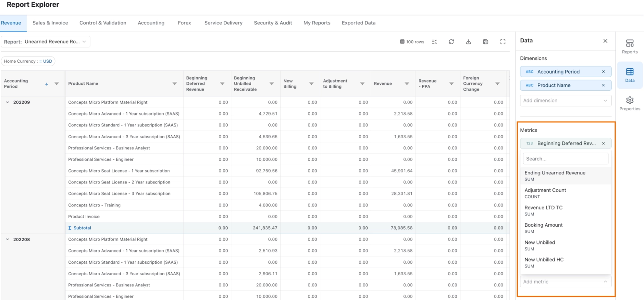Filter the Accounting Period column
644x300 pixels.
[x=56, y=83]
